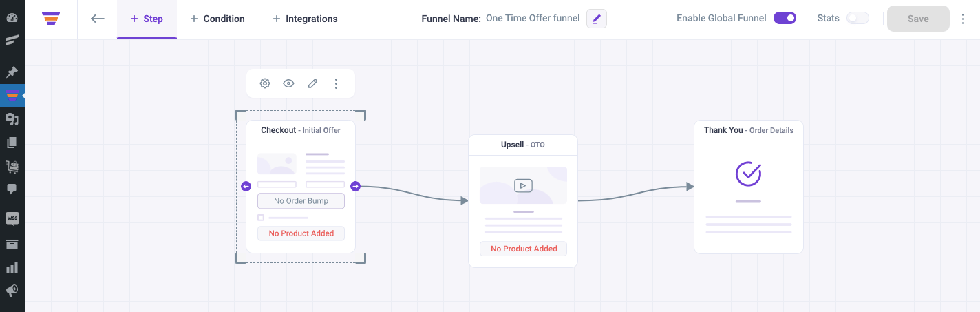Open the Products archive box icon
Image resolution: width=980 pixels, height=312 pixels.
12,244
